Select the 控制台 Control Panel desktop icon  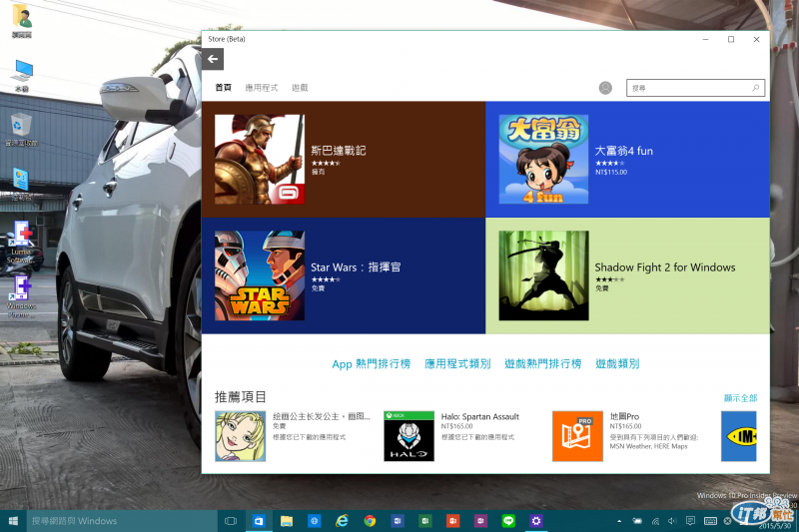pos(22,184)
